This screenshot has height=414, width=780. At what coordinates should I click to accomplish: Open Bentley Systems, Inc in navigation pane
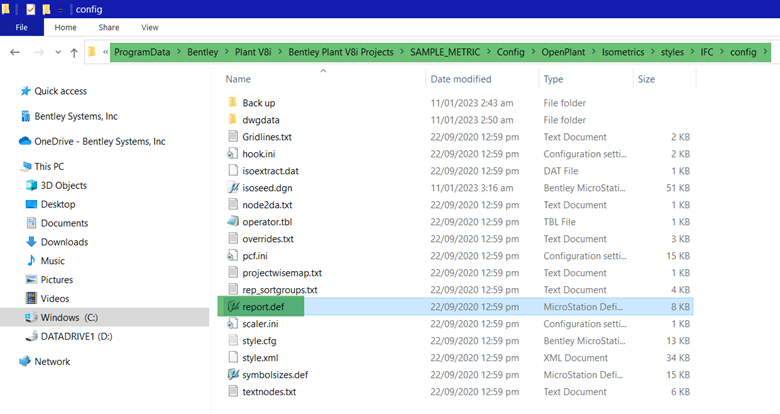click(x=76, y=116)
